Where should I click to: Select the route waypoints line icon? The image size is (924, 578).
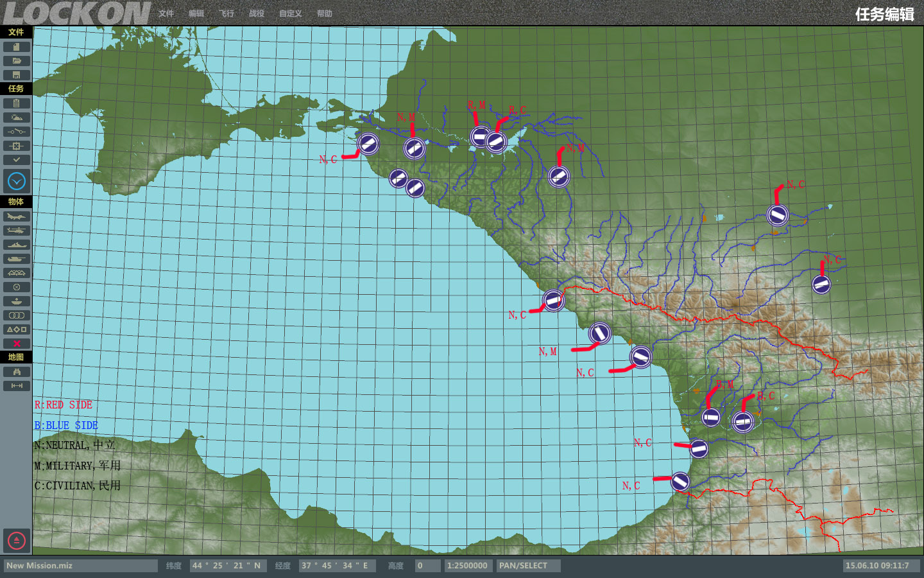(x=16, y=132)
